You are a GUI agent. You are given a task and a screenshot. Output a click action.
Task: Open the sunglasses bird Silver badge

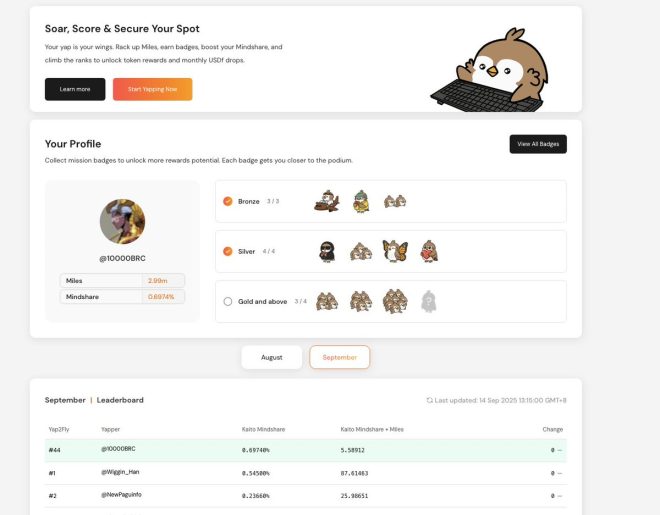pos(327,252)
